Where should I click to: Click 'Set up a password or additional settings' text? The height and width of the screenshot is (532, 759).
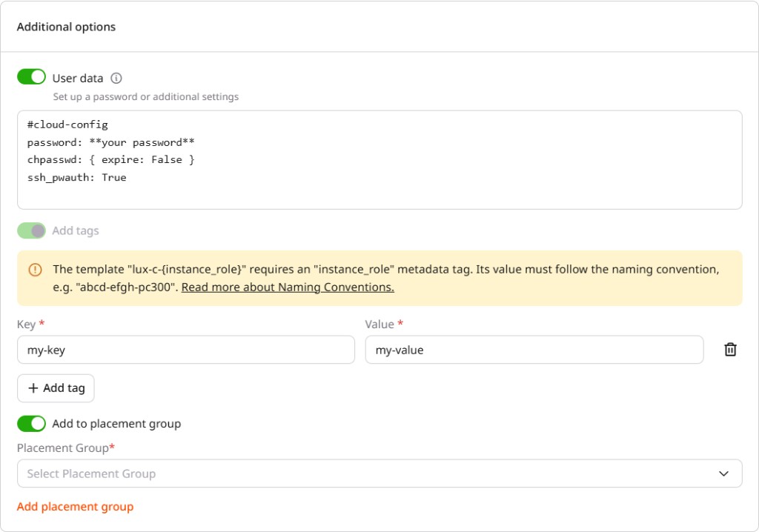(146, 97)
